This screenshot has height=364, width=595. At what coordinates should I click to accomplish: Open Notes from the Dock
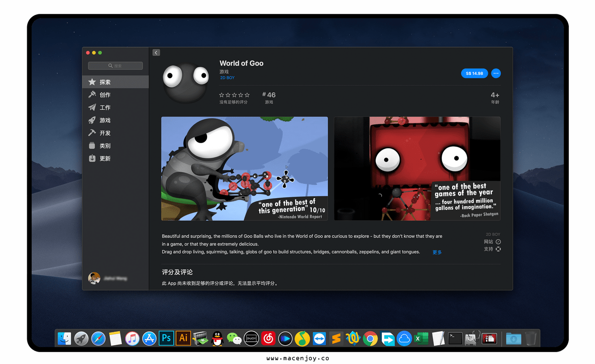[116, 338]
